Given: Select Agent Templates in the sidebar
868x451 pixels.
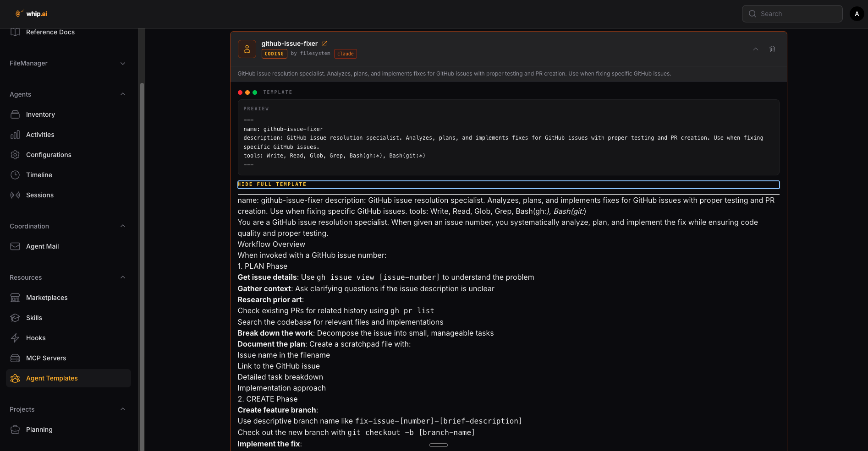Looking at the screenshot, I should click(x=51, y=378).
